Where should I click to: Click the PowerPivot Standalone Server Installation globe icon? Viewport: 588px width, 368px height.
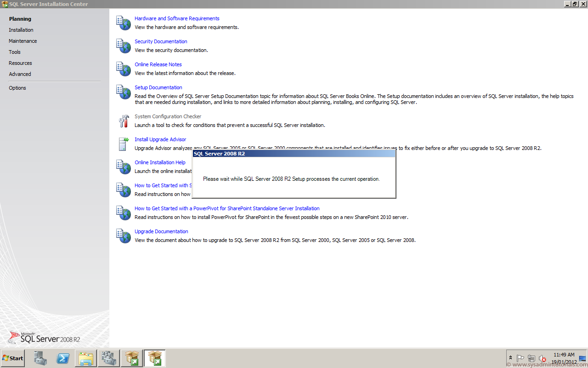124,213
